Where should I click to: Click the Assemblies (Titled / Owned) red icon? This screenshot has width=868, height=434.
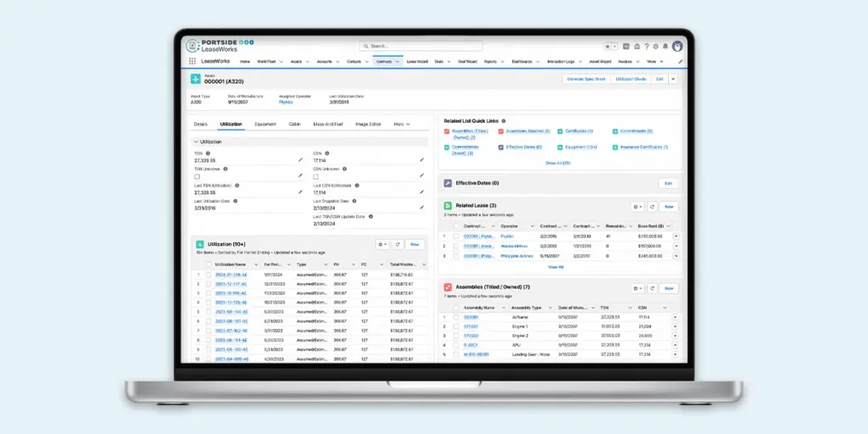pos(448,287)
